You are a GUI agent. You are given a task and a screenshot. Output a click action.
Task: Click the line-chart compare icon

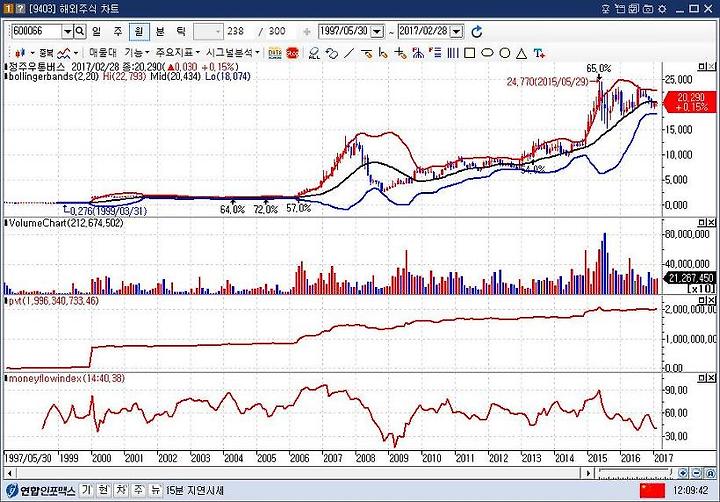[64, 53]
